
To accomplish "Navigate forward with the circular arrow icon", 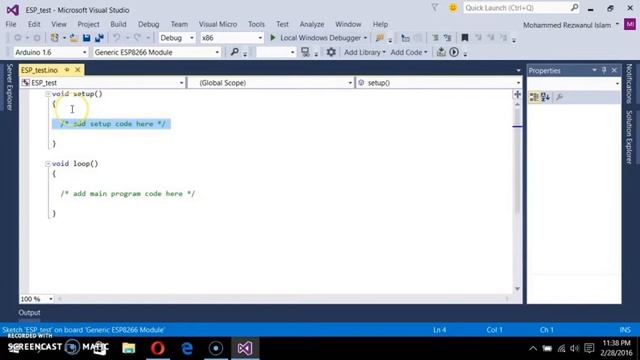I will [37, 38].
